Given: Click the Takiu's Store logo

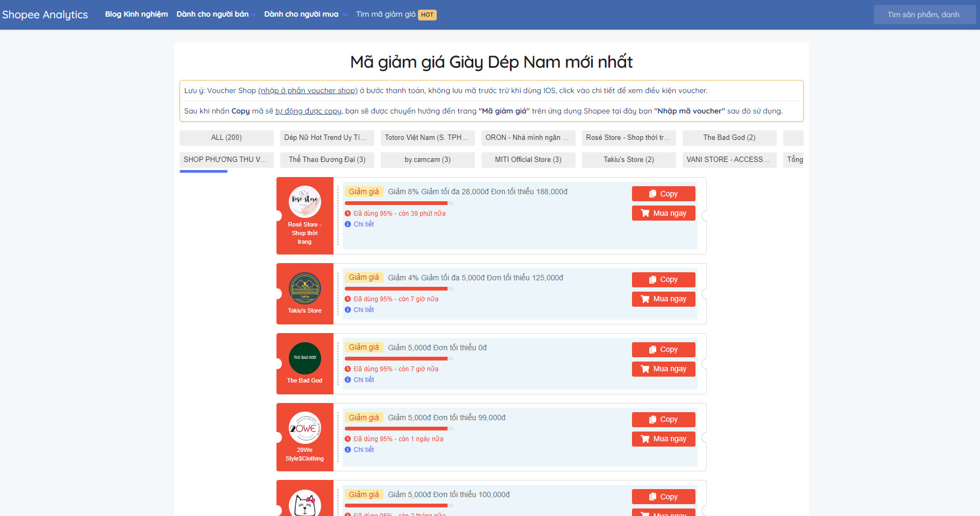Looking at the screenshot, I should pos(304,288).
